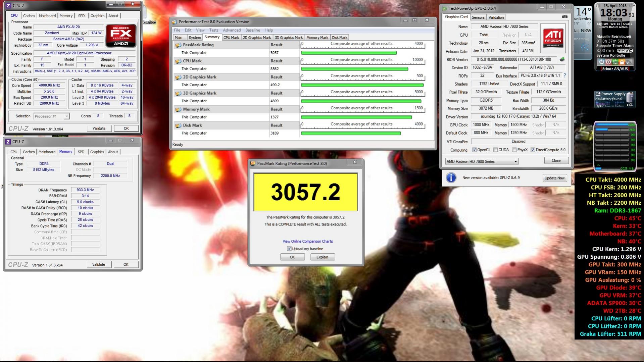Select the Balanced power plan
Image resolution: width=644 pixels, height=362 pixels.
tap(610, 106)
